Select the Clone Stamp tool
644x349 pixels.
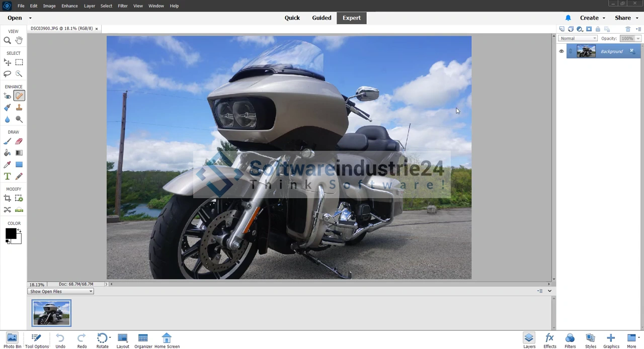pos(19,108)
